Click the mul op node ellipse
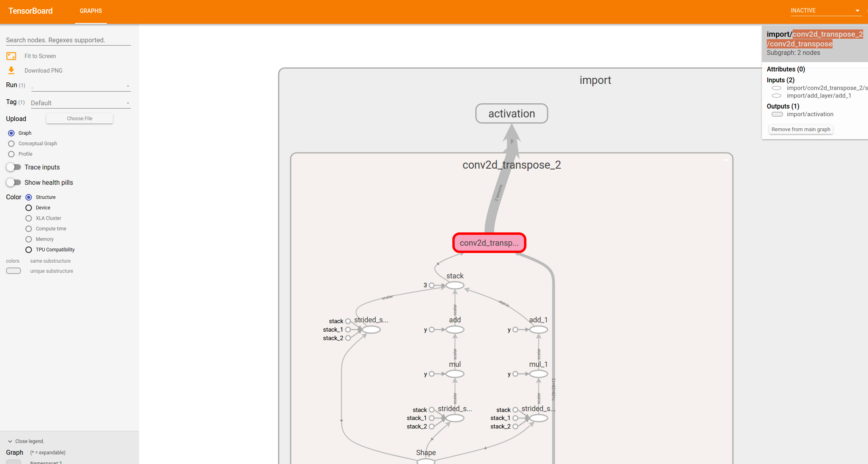 [x=455, y=374]
